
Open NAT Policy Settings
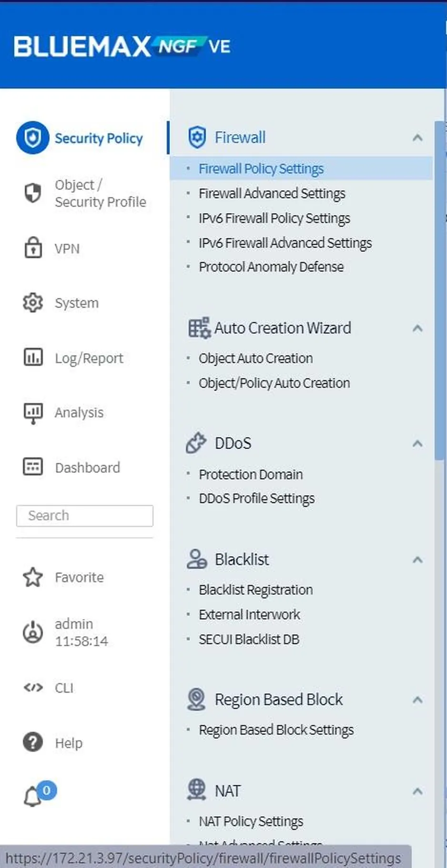pyautogui.click(x=251, y=821)
